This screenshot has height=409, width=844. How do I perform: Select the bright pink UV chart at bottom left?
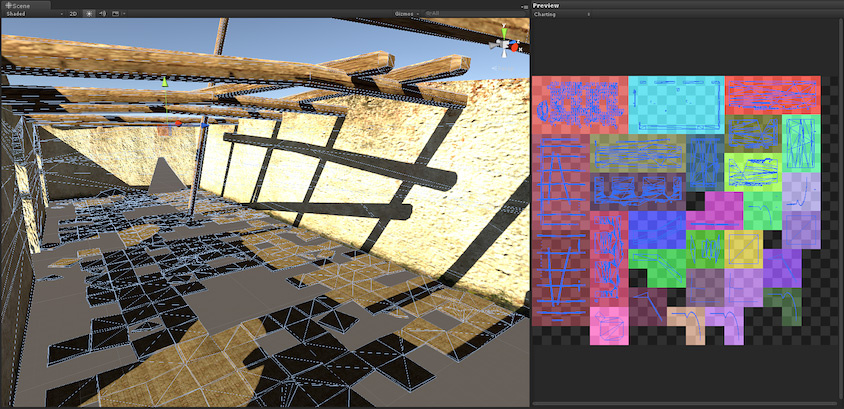point(609,326)
